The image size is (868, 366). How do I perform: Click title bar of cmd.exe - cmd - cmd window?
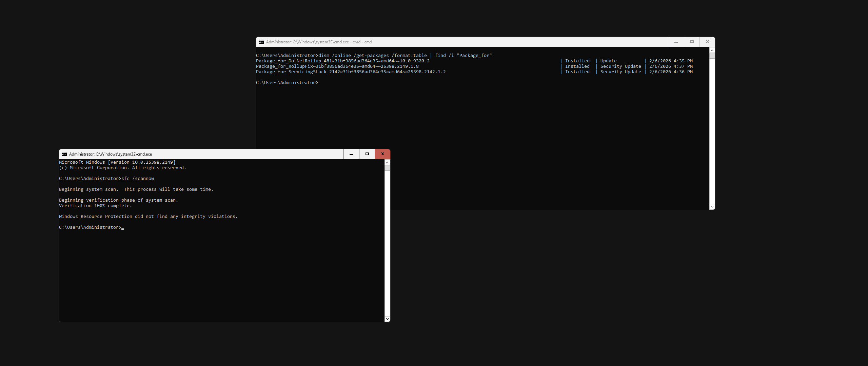475,42
